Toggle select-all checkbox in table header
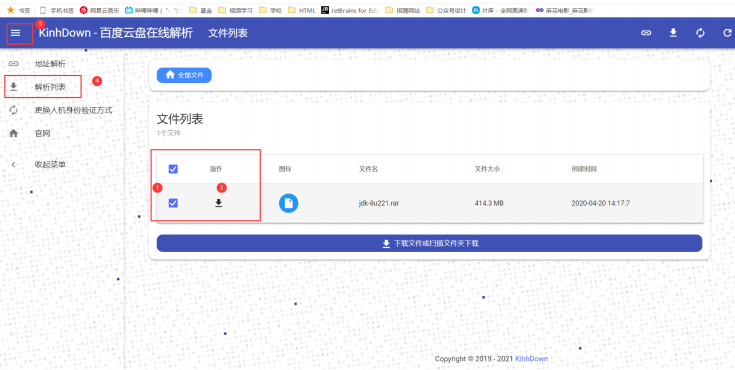 tap(173, 169)
